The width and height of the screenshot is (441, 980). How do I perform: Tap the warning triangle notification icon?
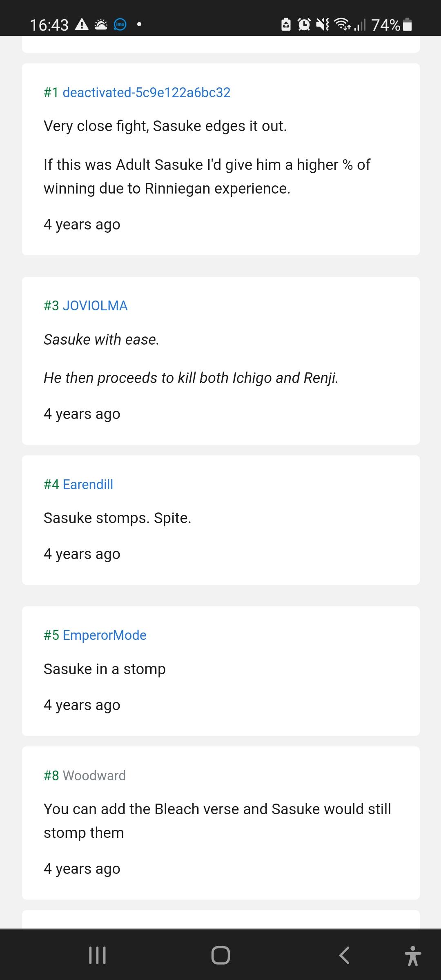(82, 24)
